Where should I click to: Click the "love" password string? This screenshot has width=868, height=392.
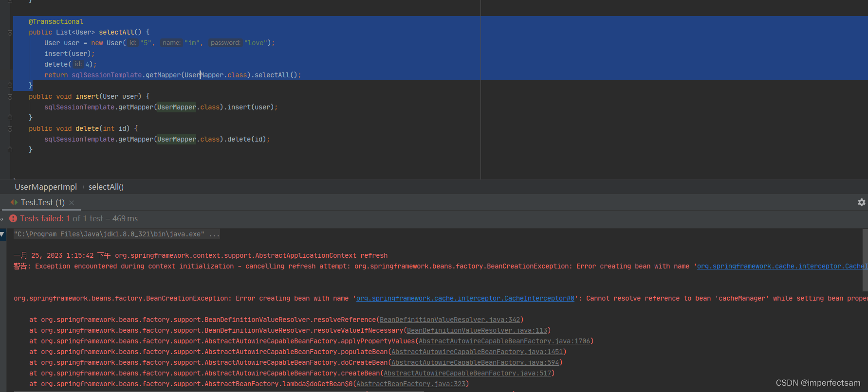(x=256, y=43)
